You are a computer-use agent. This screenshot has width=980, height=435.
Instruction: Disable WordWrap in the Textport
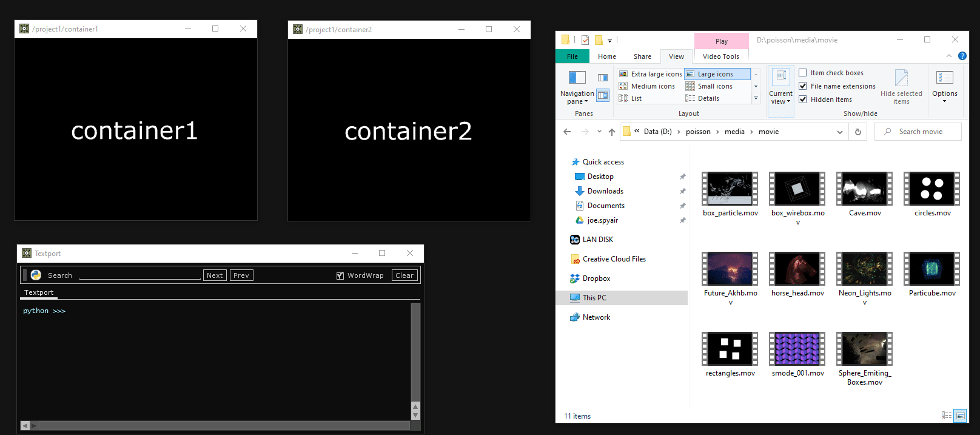pos(340,275)
